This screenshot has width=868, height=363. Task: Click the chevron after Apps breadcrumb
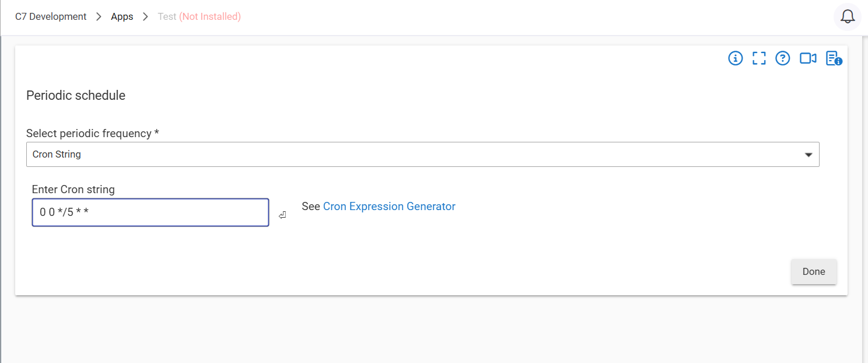coord(146,17)
